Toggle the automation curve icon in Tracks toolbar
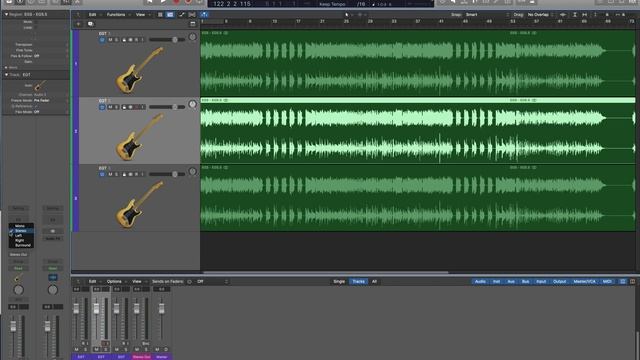 [181, 15]
